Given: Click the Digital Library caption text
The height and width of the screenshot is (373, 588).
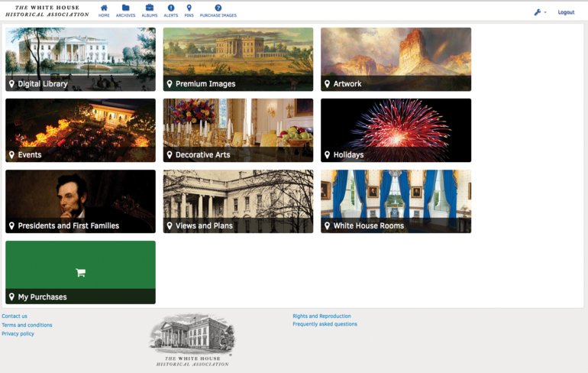Looking at the screenshot, I should click(x=43, y=83).
